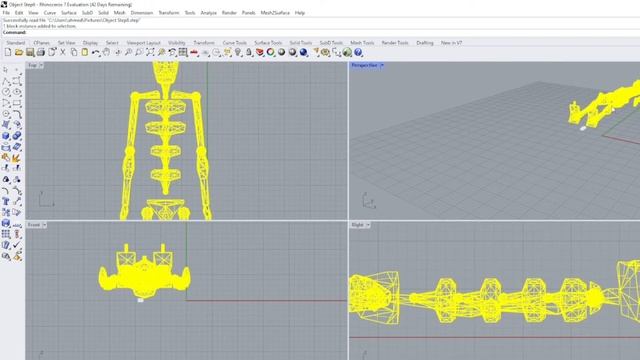Select the Ellipse tool in left sidebar
640x360 pixels.
click(17, 92)
